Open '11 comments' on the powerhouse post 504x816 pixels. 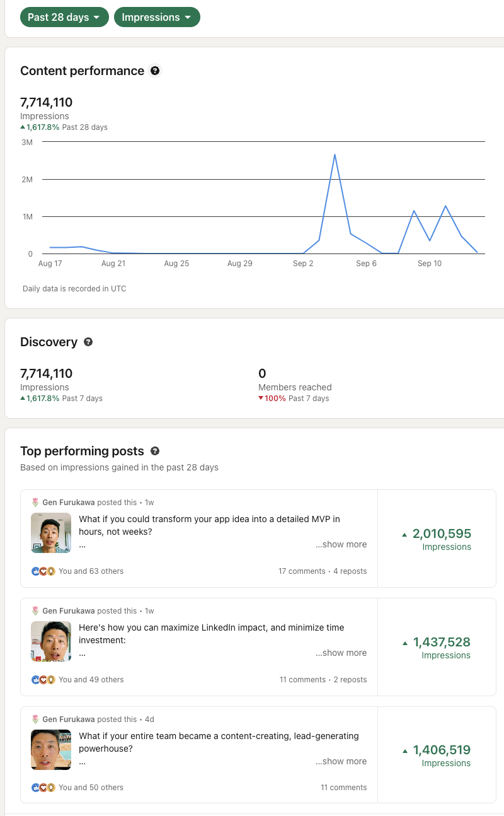coord(343,788)
